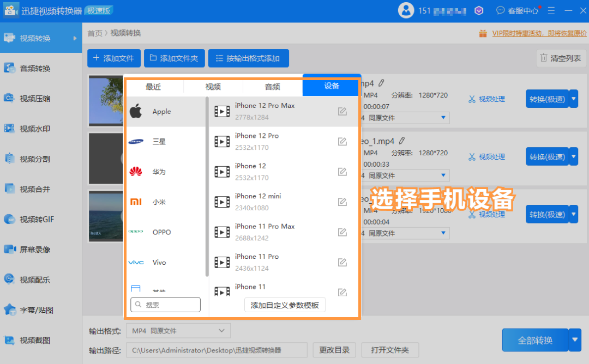Select the Apple brand
This screenshot has height=364, width=589.
tap(166, 112)
